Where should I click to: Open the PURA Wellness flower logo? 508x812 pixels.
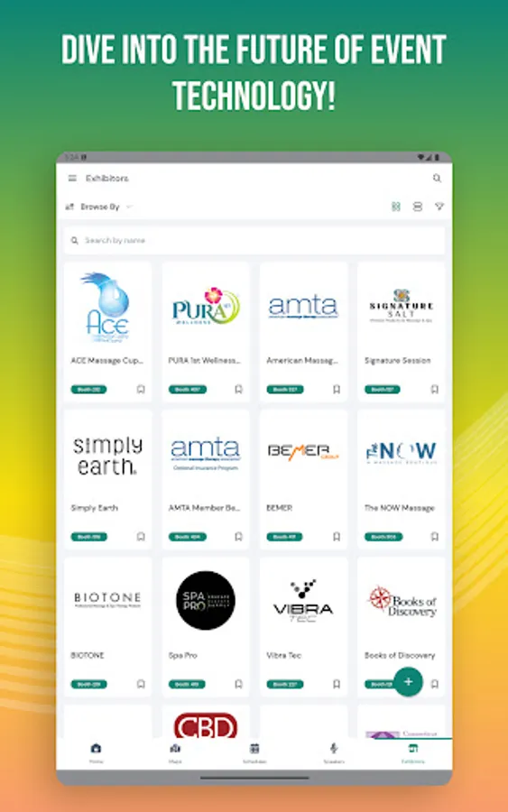click(x=206, y=306)
